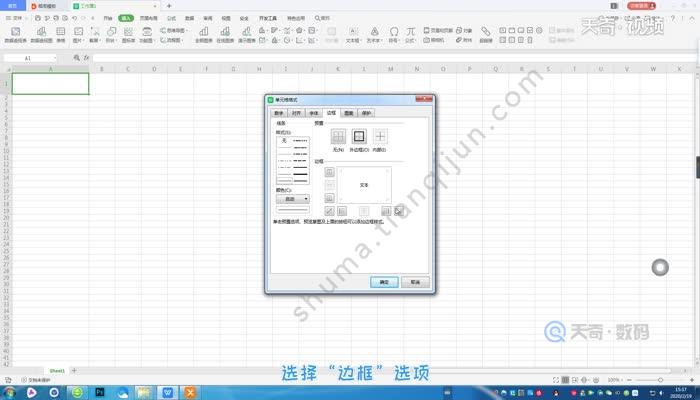Open the Home (开始) ribbon tab
Viewport: 700px width, 400px height.
coord(108,18)
